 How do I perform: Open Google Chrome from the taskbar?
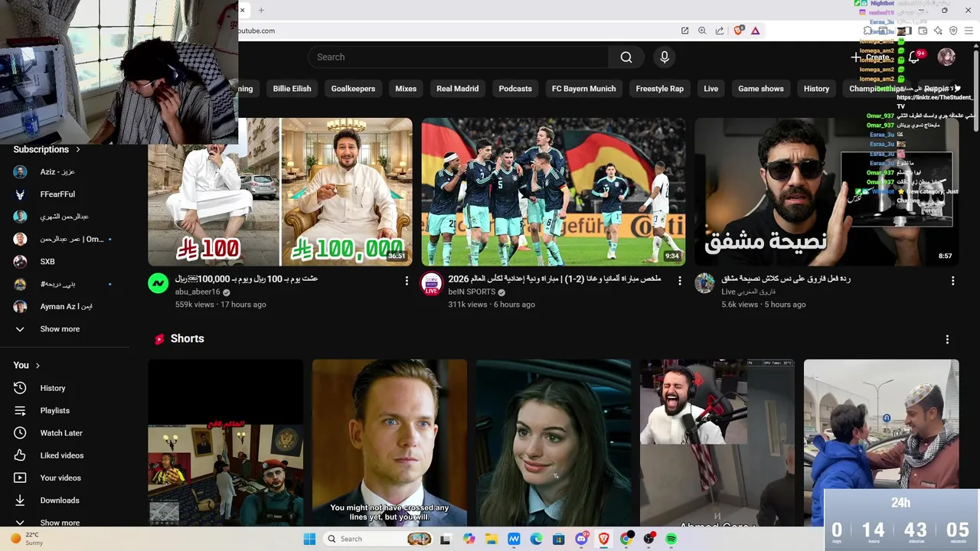pyautogui.click(x=626, y=539)
